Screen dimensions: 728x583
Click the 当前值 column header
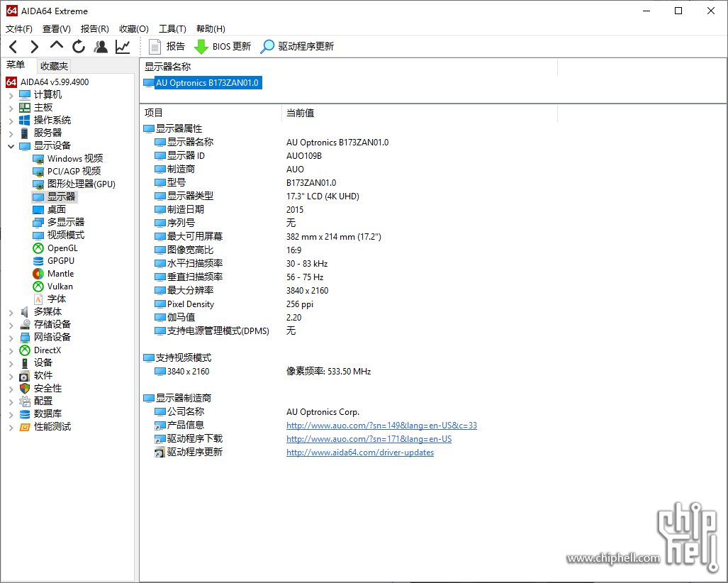[419, 113]
